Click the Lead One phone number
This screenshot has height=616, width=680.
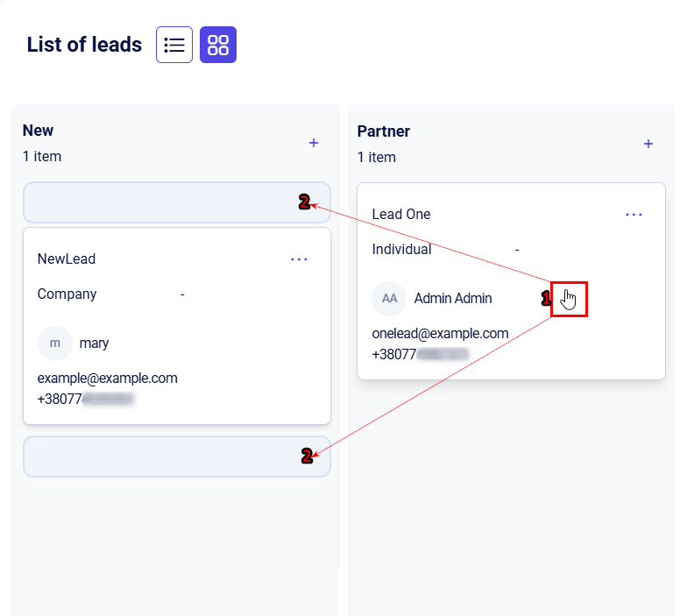point(420,354)
